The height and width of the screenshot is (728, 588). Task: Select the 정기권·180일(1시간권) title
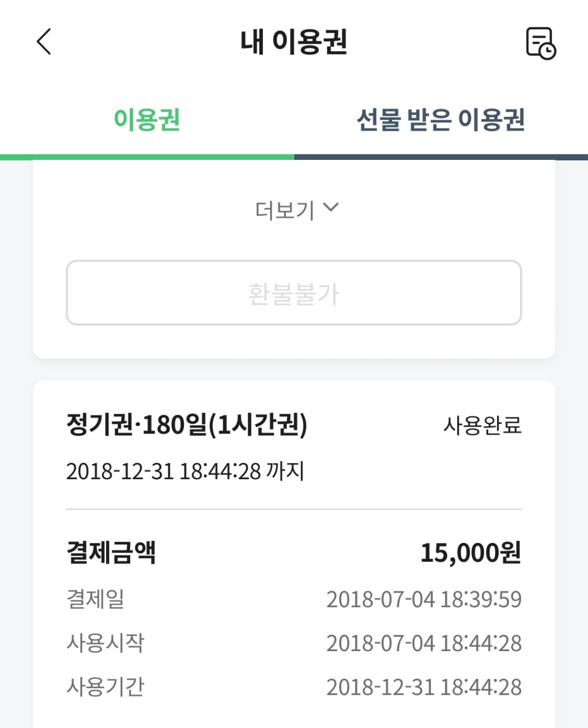click(186, 425)
